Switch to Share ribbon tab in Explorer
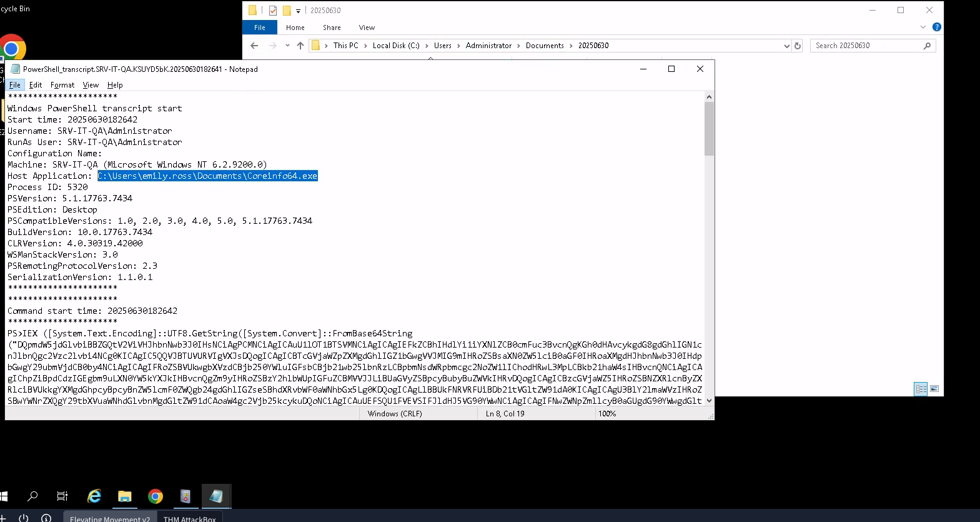Screen dimensions: 980x522 tap(332, 28)
